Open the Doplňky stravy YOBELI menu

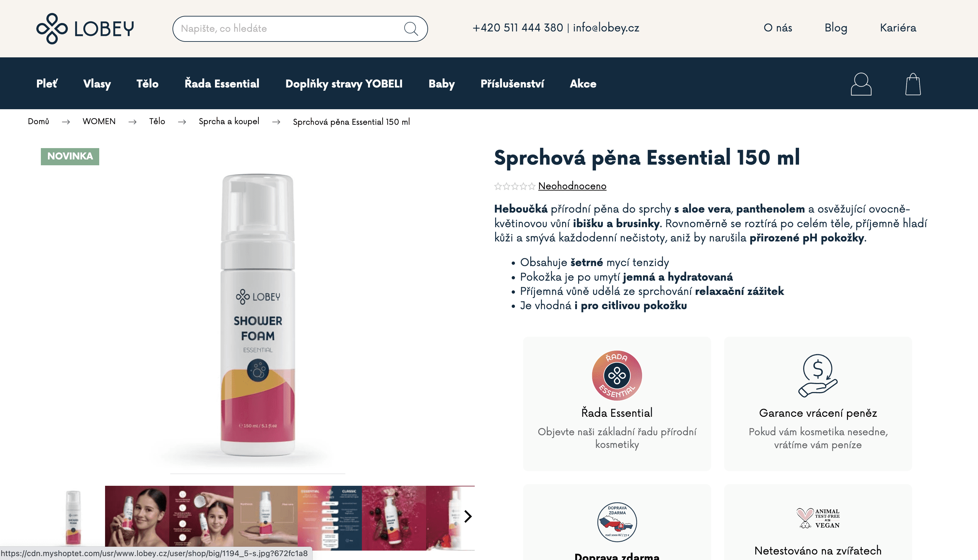tap(344, 84)
